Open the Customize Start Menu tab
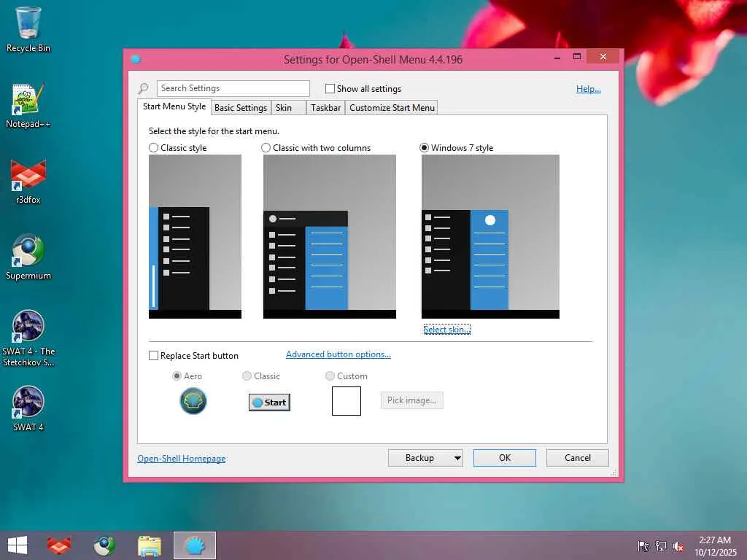Viewport: 747px width, 560px height. (x=392, y=108)
